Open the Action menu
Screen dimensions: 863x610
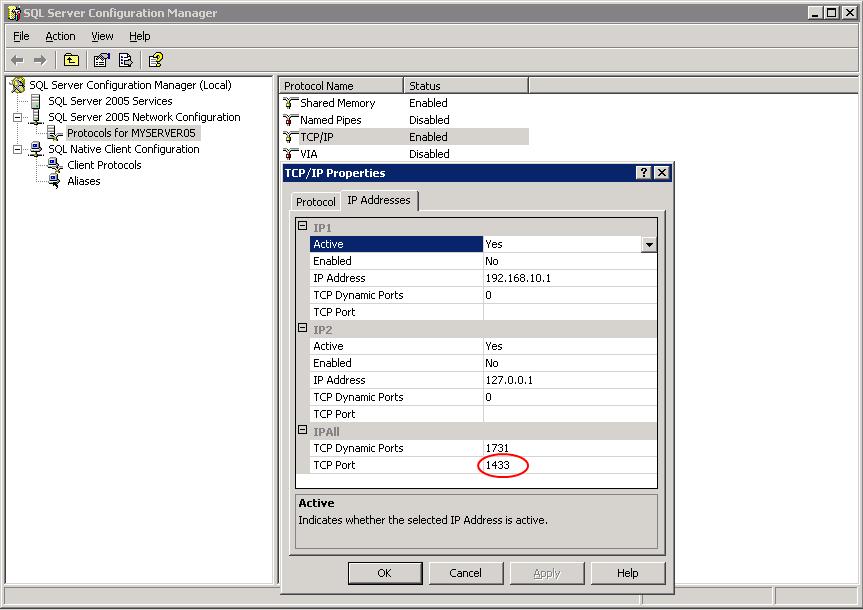tap(60, 36)
